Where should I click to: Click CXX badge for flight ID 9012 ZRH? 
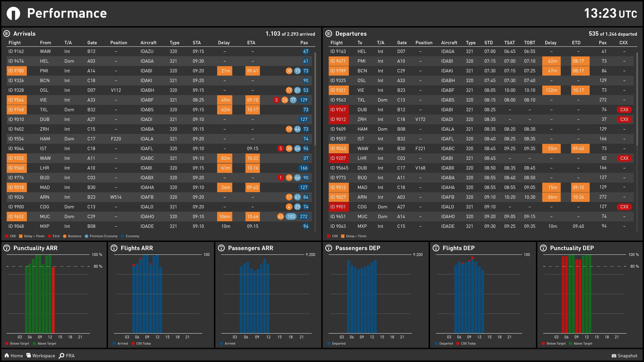pyautogui.click(x=624, y=119)
